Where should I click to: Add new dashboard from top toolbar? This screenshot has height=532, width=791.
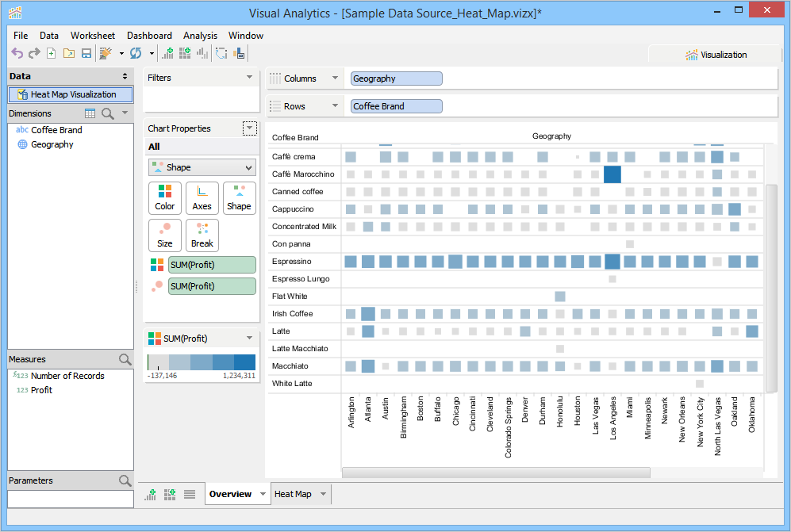coord(185,53)
